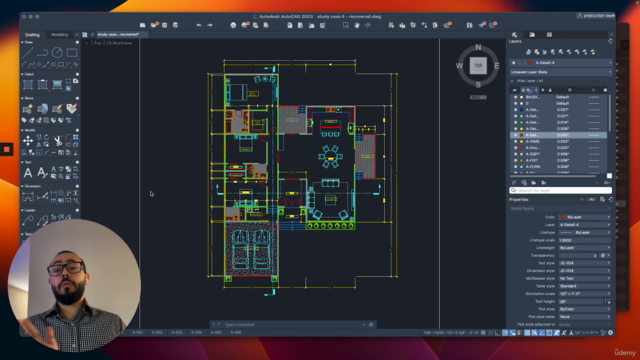The width and height of the screenshot is (640, 360).
Task: Click the Pan hand icon in toolbar
Action: pyautogui.click(x=357, y=25)
